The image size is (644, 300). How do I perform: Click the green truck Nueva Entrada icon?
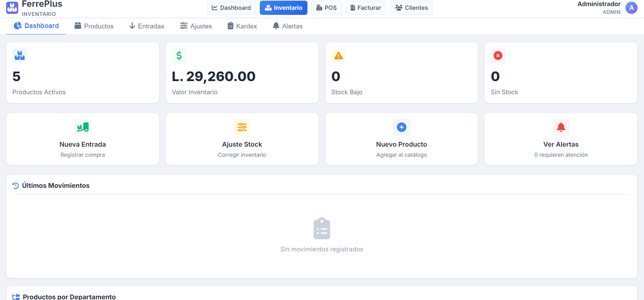click(x=82, y=127)
